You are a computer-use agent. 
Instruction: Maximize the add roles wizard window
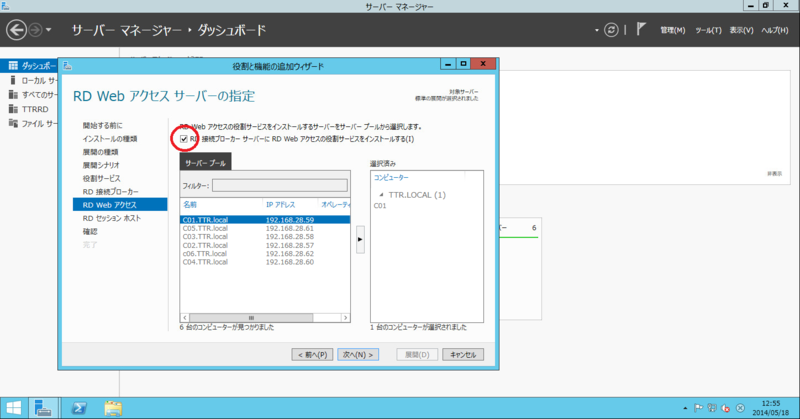coord(463,64)
